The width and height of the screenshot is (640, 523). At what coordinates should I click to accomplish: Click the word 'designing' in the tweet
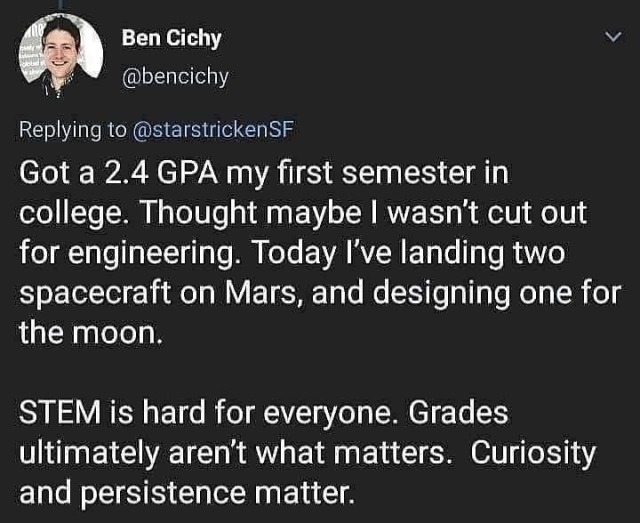pos(442,294)
